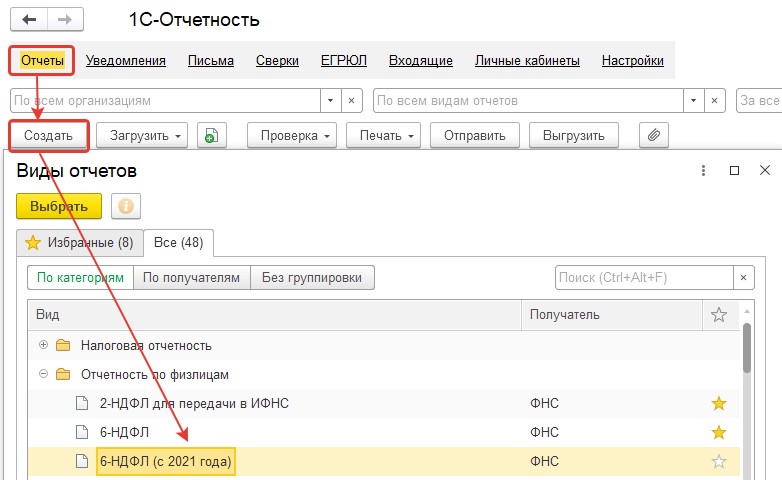This screenshot has width=782, height=480.
Task: Open the Уведомления section
Action: pos(126,60)
